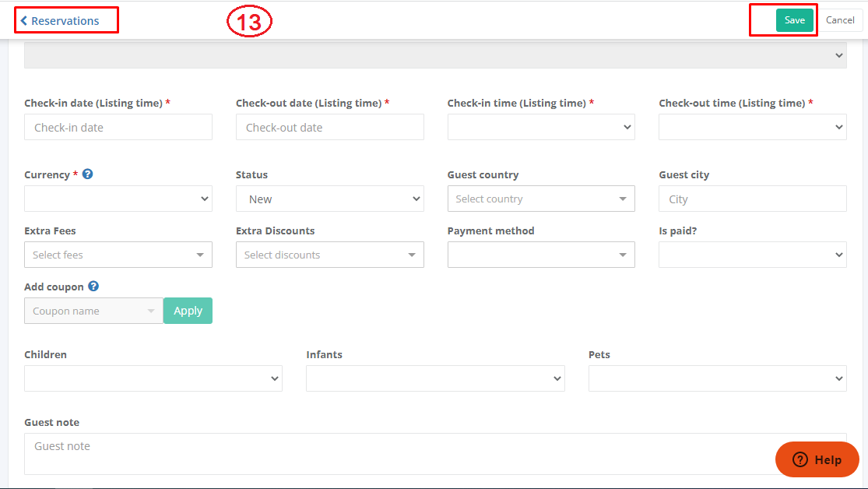The width and height of the screenshot is (868, 489).
Task: Cancel the reservation form
Action: pos(840,20)
